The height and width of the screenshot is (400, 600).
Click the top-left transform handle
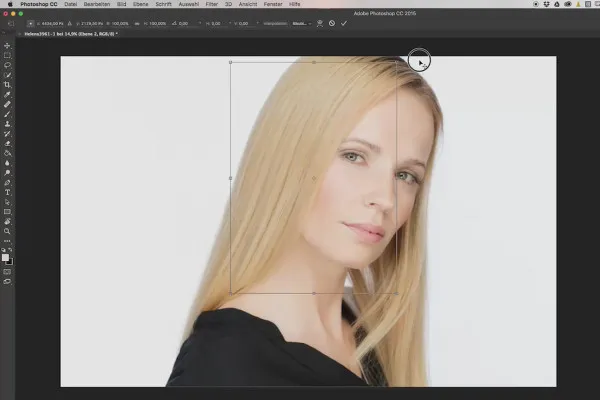[x=230, y=62]
